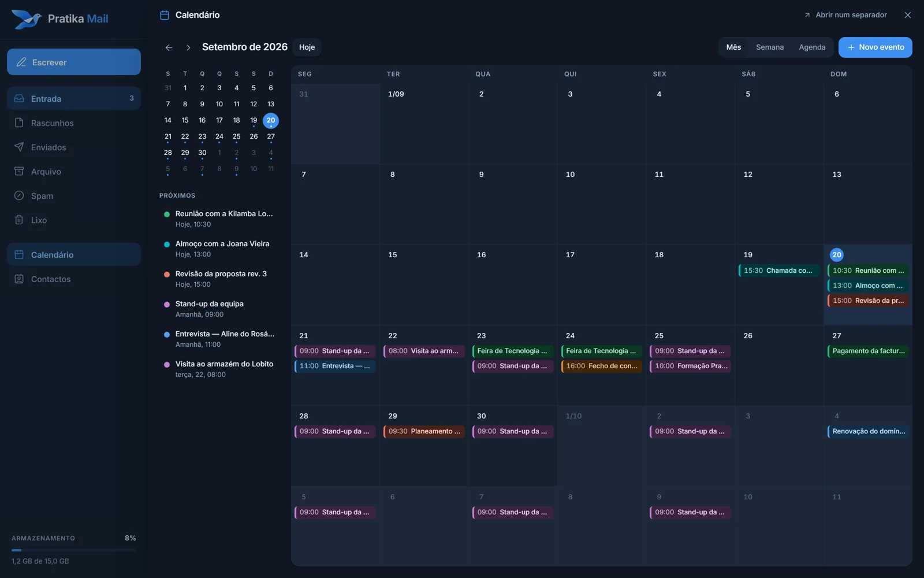Open the 10:00 Formação Pra... event

(691, 366)
